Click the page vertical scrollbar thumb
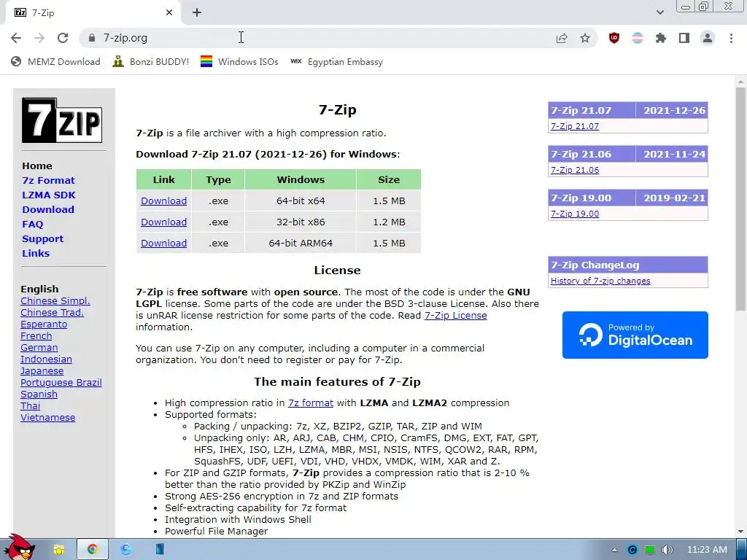Viewport: 747px width, 560px height. point(740,200)
